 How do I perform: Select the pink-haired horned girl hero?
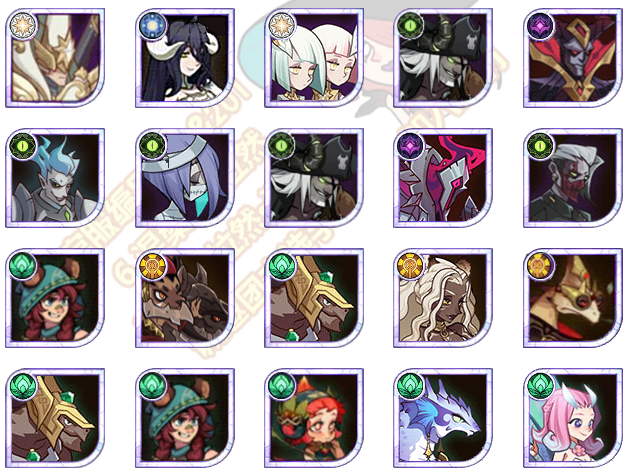573,418
